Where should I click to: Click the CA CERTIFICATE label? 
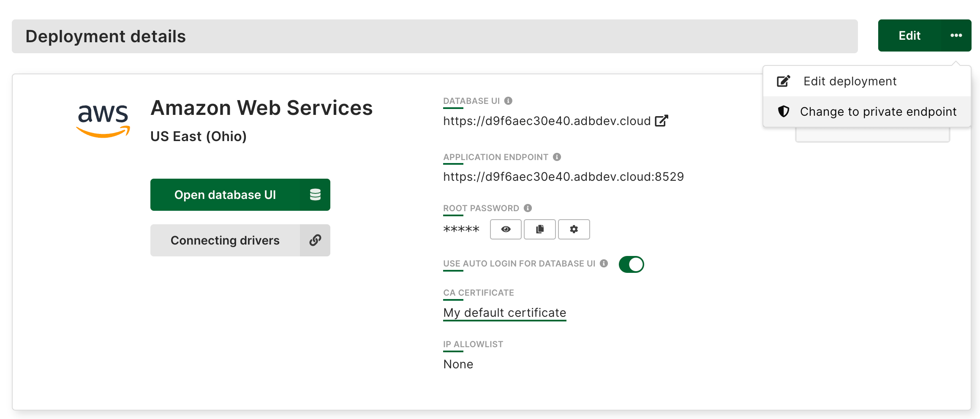pos(479,293)
